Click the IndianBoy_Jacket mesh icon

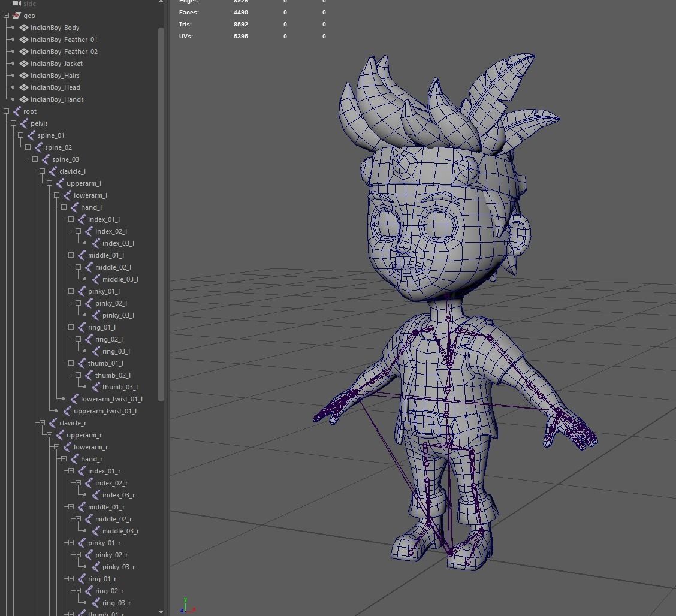[24, 64]
